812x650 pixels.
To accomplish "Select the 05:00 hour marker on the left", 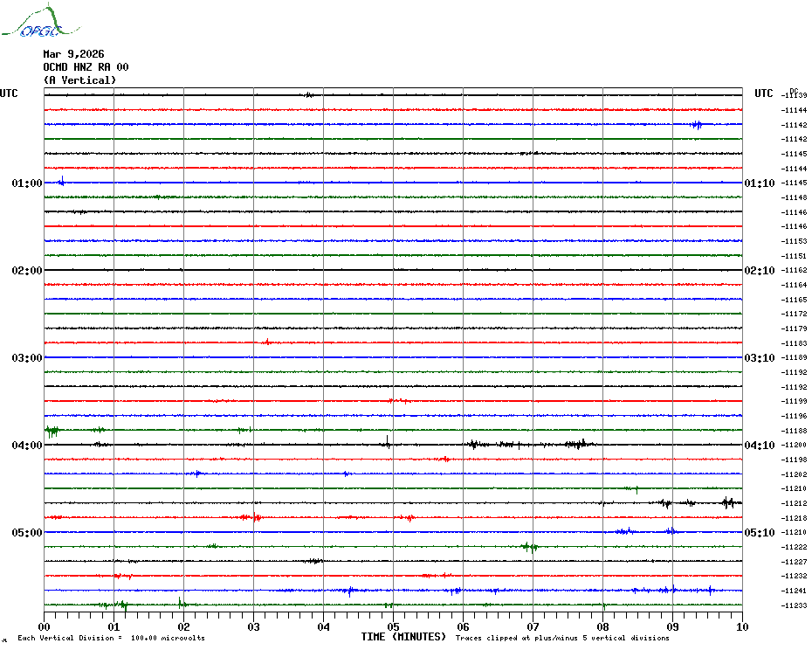I will [x=27, y=533].
